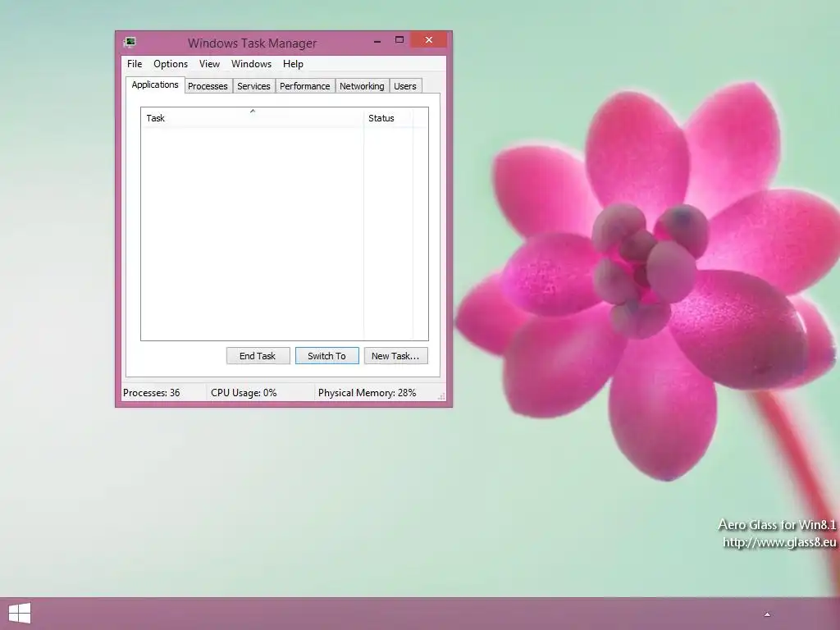Open the Windows menu

pos(251,64)
